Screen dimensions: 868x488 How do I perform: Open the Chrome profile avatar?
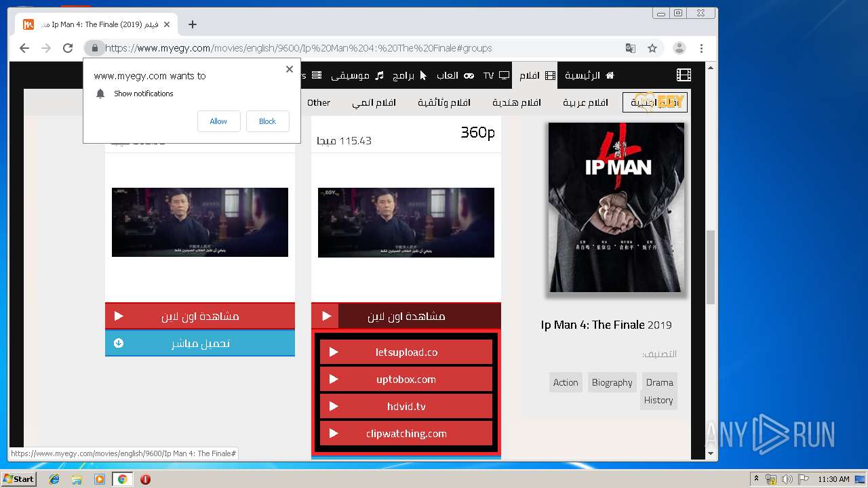(679, 48)
